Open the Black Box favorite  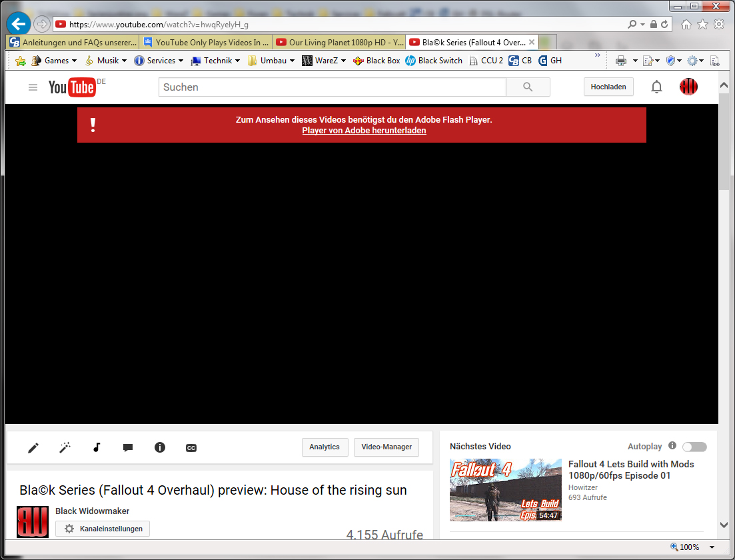pos(376,61)
